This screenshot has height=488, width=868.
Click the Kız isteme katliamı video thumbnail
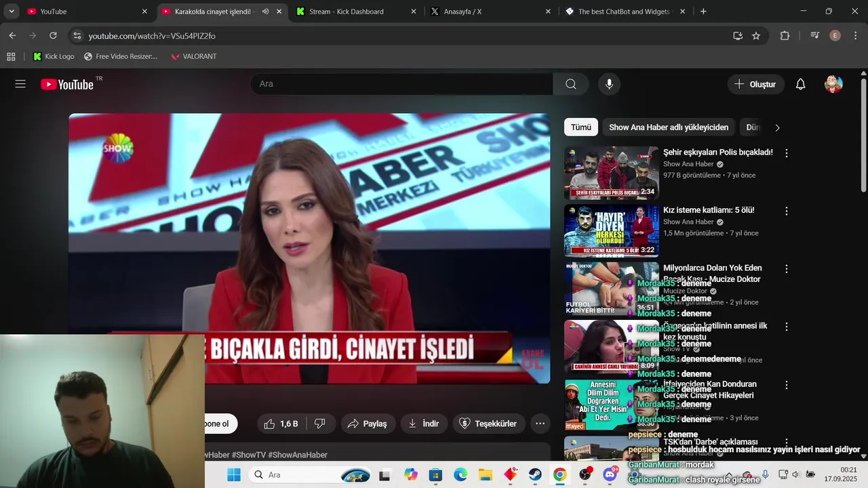[611, 230]
